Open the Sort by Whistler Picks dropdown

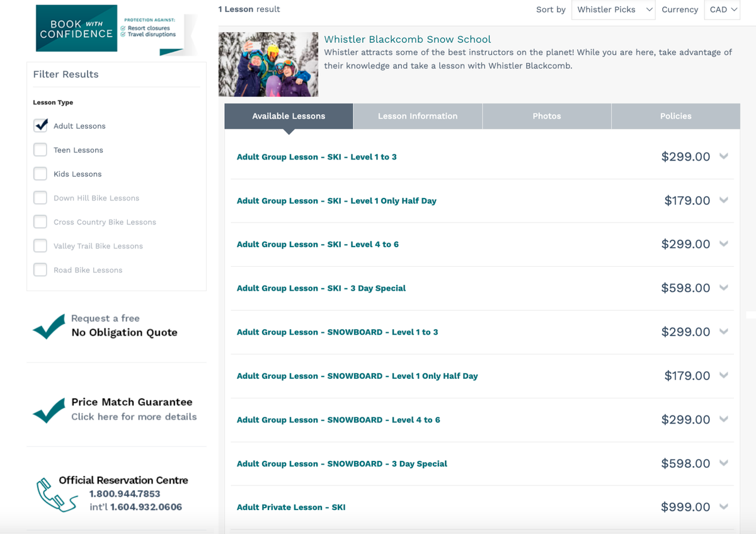tap(614, 9)
